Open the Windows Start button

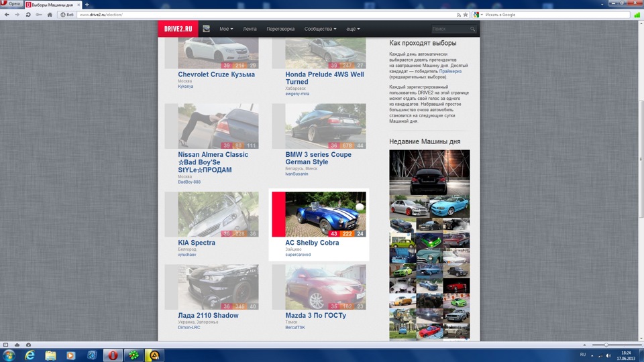coord(9,355)
